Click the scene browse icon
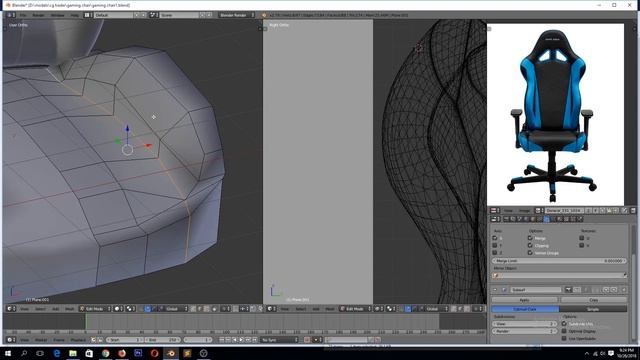640x360 pixels. 153,15
